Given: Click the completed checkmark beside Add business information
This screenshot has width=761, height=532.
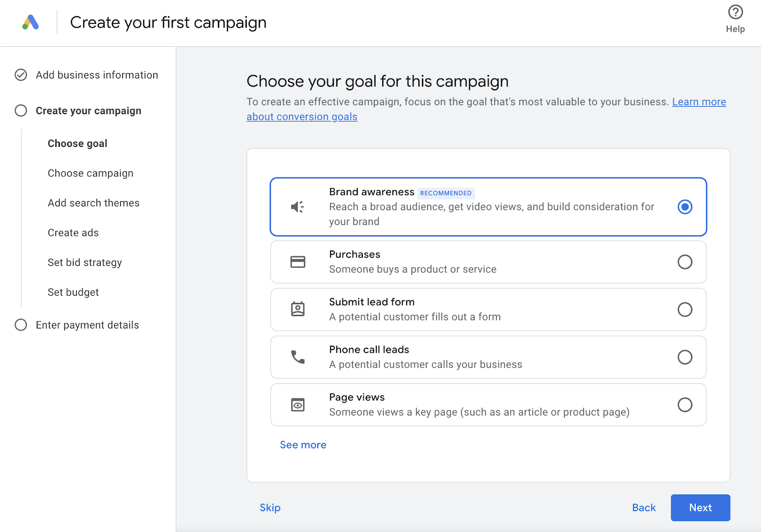Looking at the screenshot, I should [x=20, y=75].
